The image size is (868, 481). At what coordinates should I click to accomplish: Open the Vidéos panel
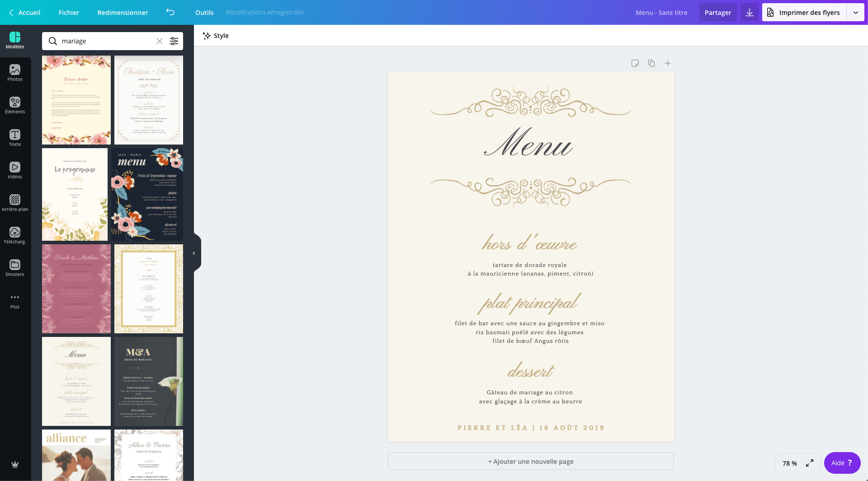pos(15,171)
